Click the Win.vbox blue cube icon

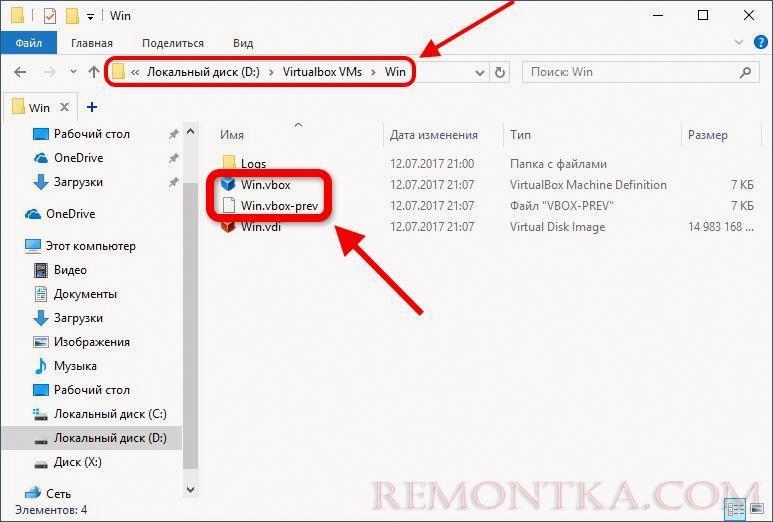point(228,184)
